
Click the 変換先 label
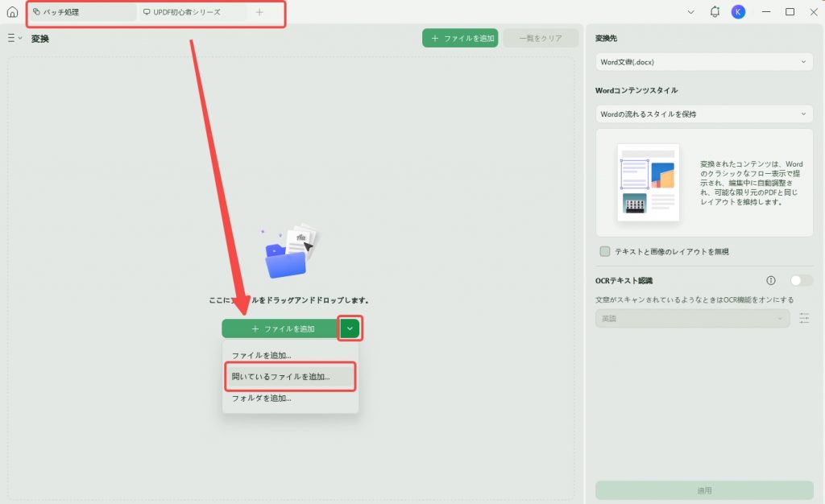[606, 38]
